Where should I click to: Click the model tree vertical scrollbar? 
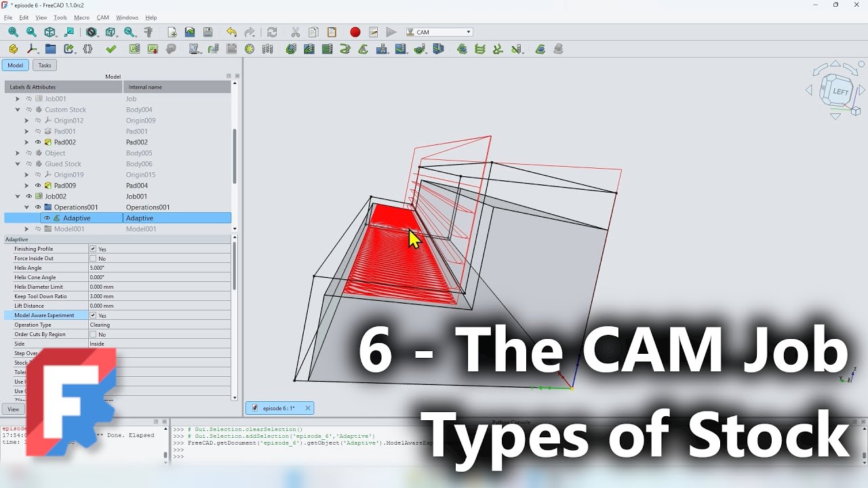tap(235, 156)
